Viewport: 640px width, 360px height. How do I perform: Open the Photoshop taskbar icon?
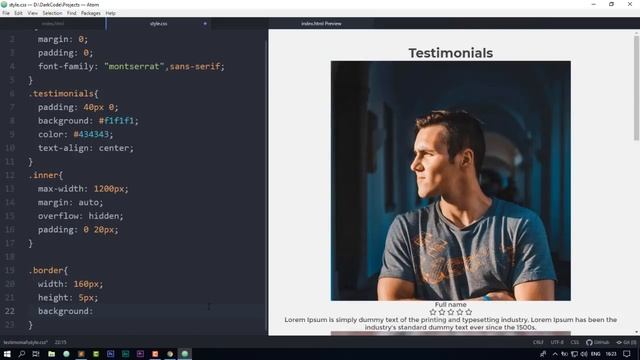click(111, 354)
